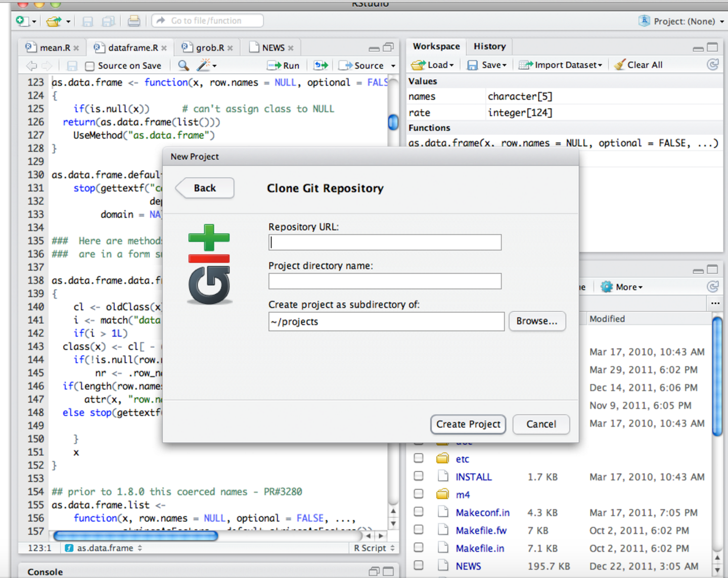Screen dimensions: 728x578
Task: Run the current line of code
Action: pos(283,65)
